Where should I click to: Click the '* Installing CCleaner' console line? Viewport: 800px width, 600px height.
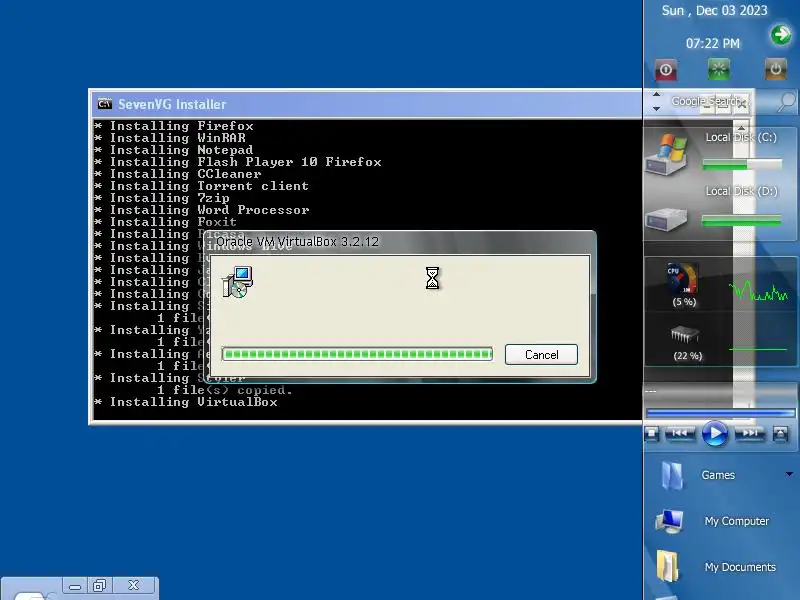tap(178, 174)
